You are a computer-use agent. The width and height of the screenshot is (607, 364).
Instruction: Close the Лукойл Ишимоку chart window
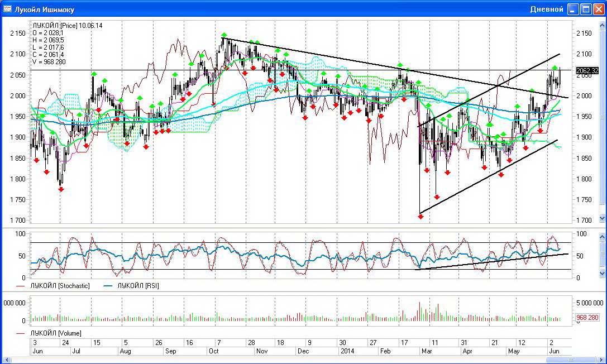pyautogui.click(x=599, y=9)
